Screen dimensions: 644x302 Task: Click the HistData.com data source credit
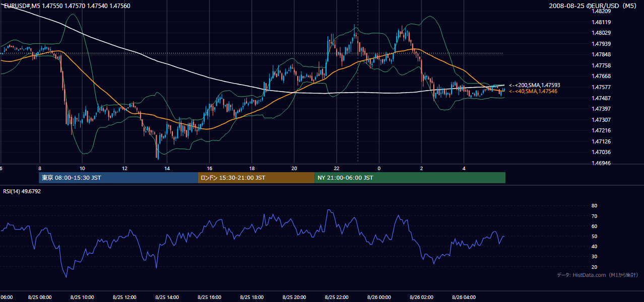pos(598,275)
